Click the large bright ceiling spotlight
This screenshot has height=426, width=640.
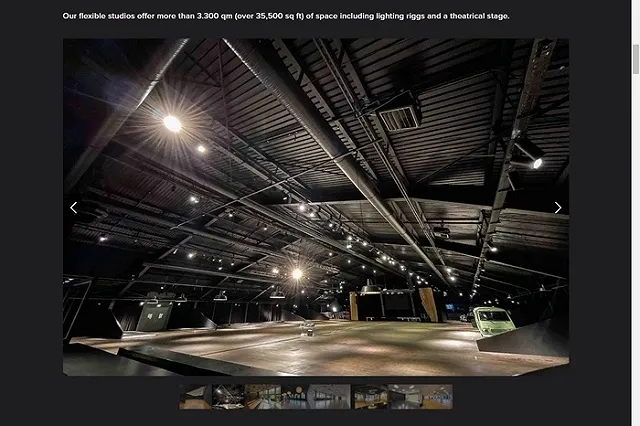[x=172, y=123]
